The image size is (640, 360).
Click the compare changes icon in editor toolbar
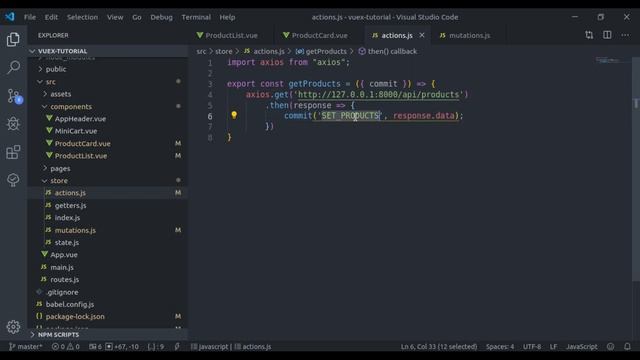[589, 35]
